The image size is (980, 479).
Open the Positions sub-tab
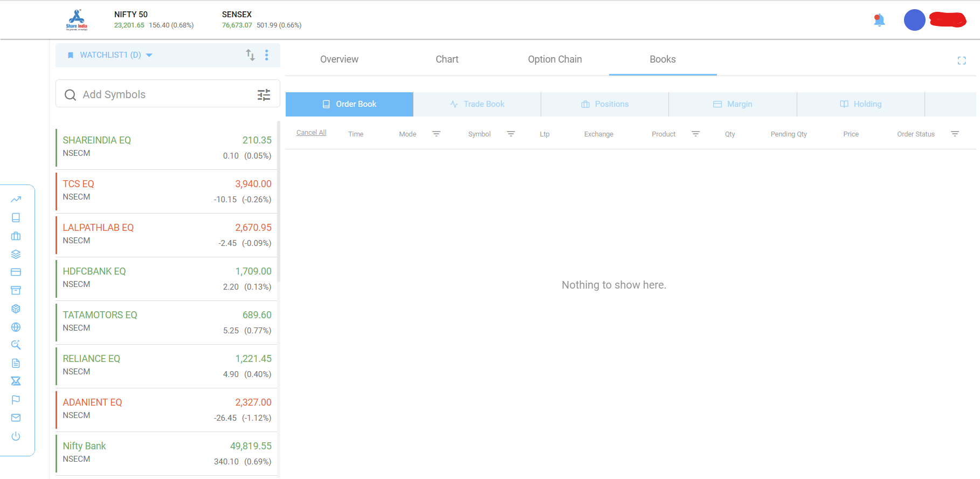click(x=605, y=104)
